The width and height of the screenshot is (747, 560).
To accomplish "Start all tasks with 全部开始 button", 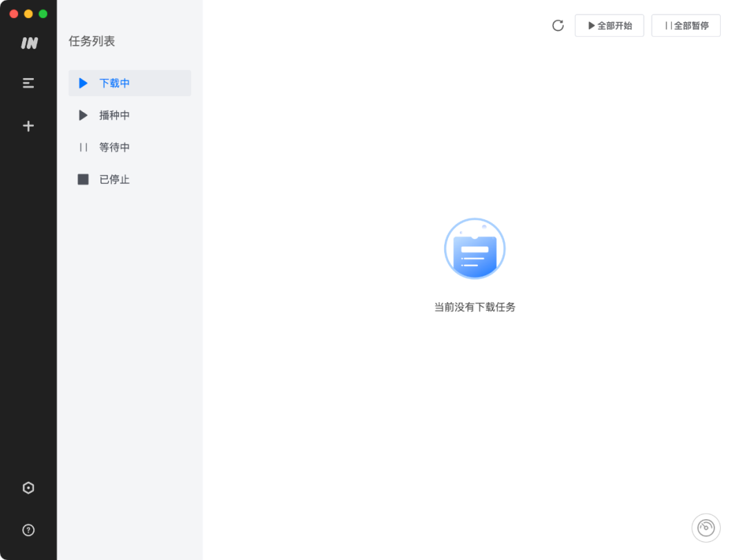I will click(x=609, y=25).
